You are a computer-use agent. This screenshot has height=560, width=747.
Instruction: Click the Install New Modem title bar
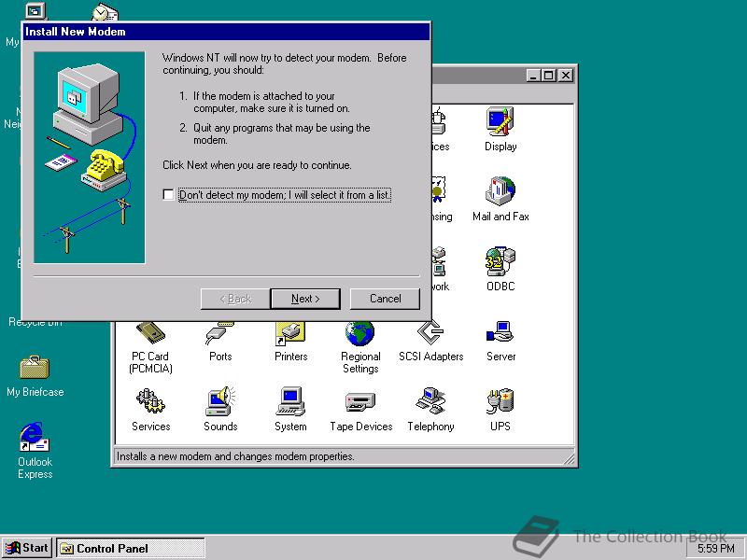point(226,32)
